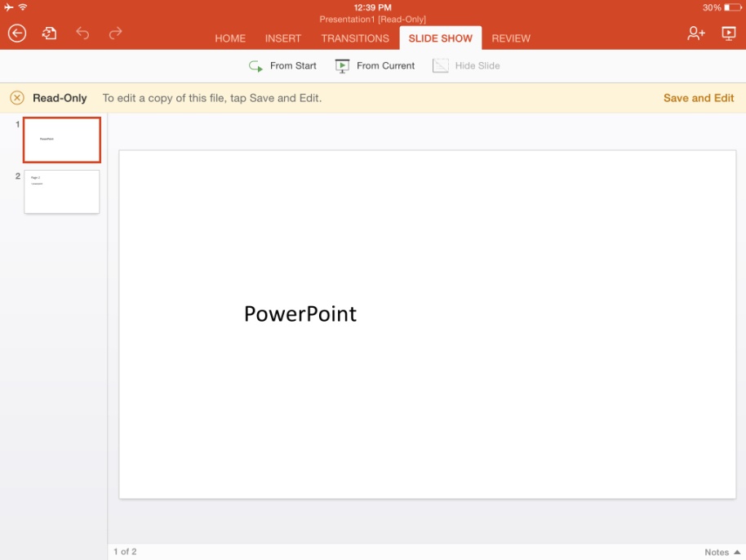Expand the Notes pane arrow
Viewport: 746px width, 560px height.
point(737,552)
